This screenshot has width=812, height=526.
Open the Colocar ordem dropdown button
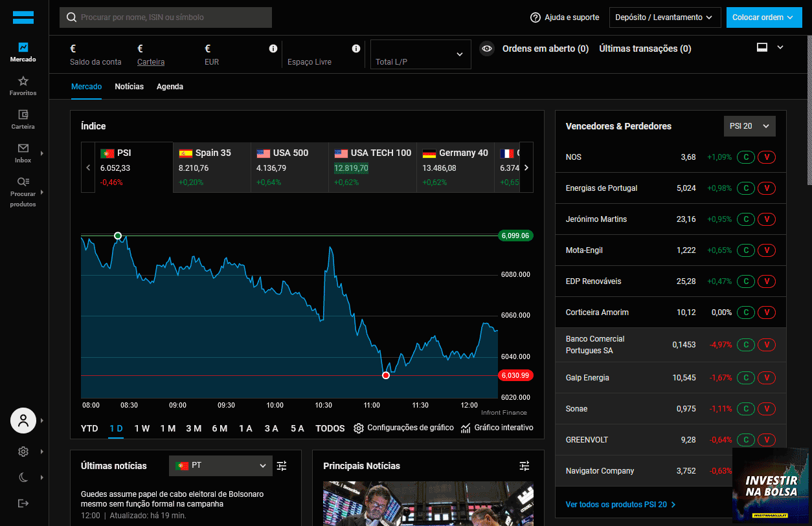coord(763,17)
